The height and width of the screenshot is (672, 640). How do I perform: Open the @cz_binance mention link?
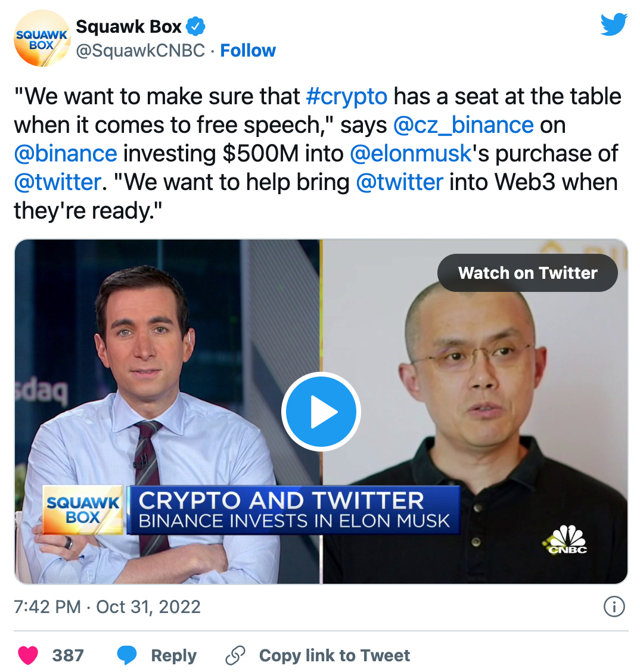coord(464,125)
